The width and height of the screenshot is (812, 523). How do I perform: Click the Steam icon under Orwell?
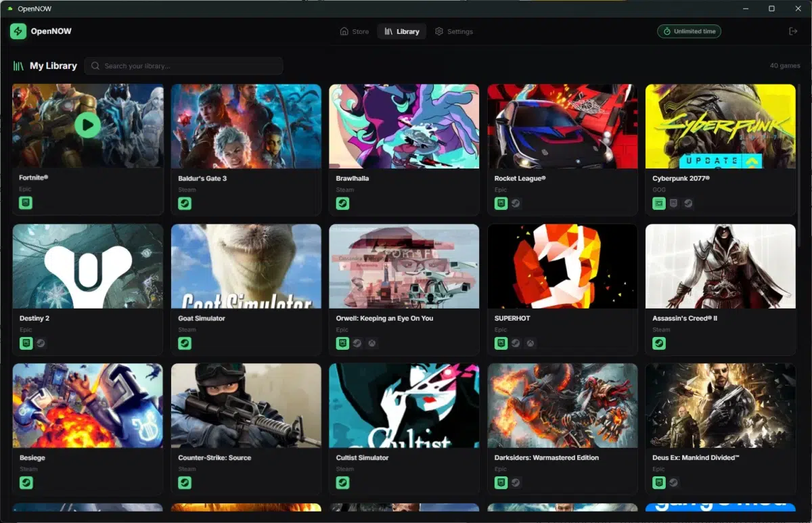click(358, 343)
